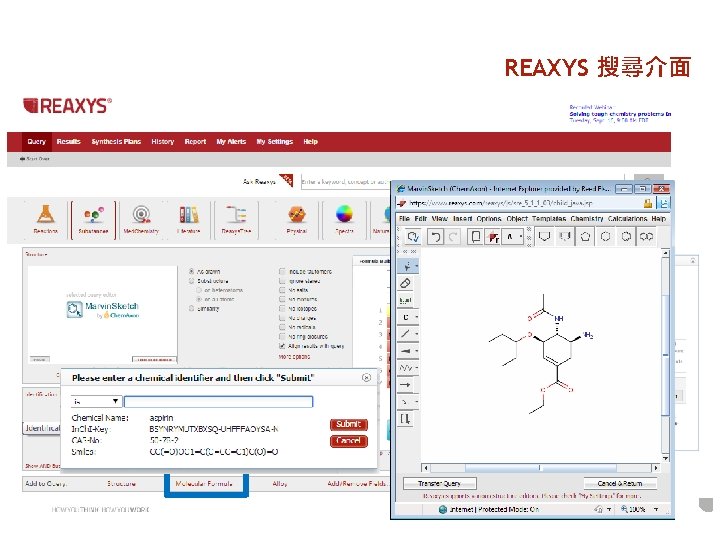Open the Templates menu in MarvinSketch
Screen dimensions: 720x540
pyautogui.click(x=549, y=219)
